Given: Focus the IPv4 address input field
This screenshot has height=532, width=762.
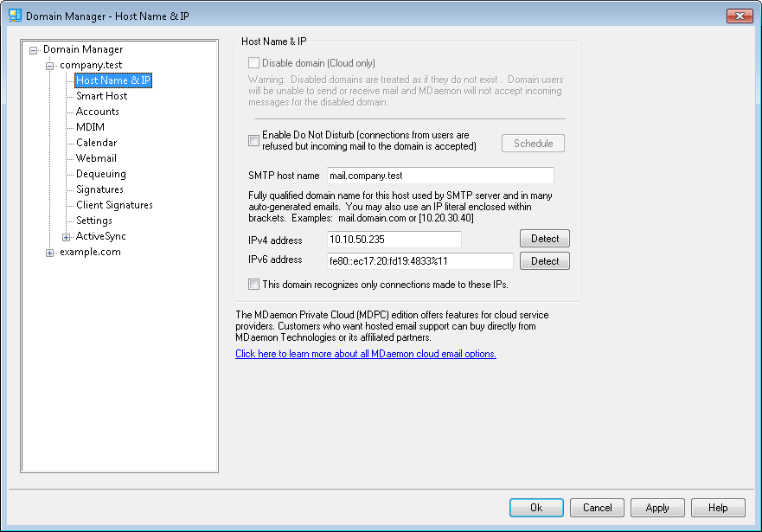Looking at the screenshot, I should [394, 240].
